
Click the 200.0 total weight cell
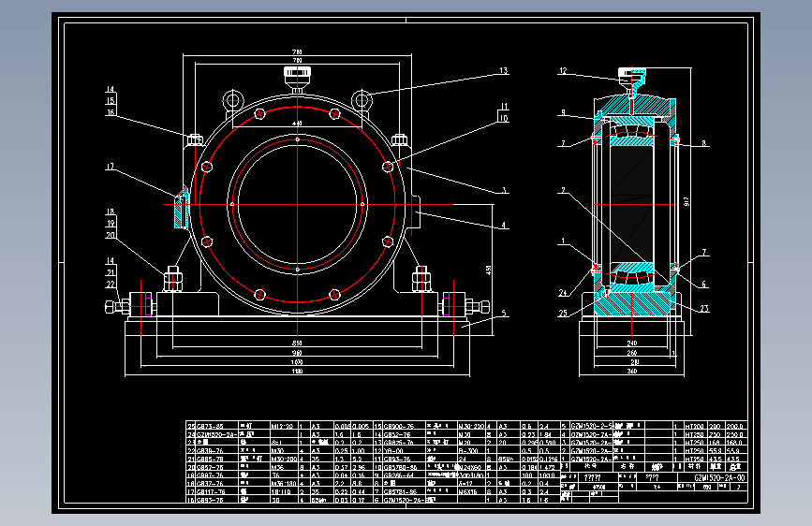[x=735, y=427]
